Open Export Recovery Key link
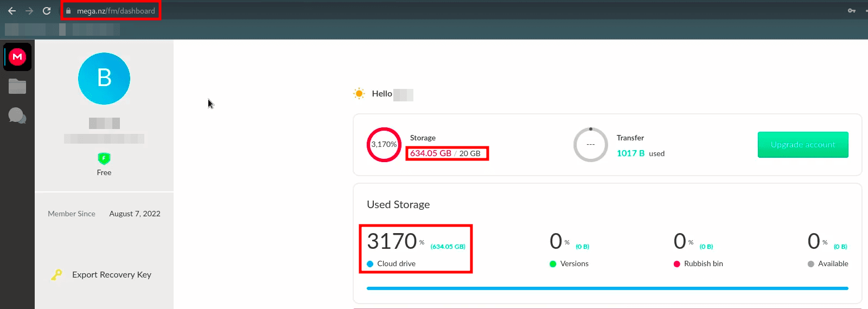This screenshot has height=309, width=868. click(112, 275)
